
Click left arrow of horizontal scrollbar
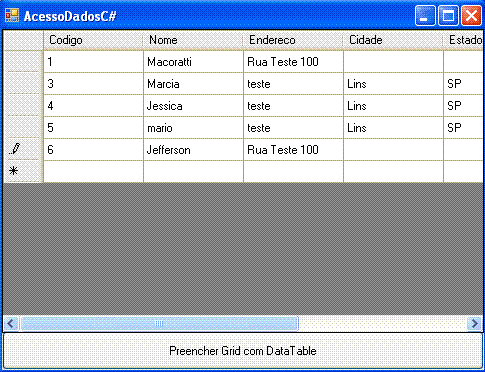click(11, 323)
